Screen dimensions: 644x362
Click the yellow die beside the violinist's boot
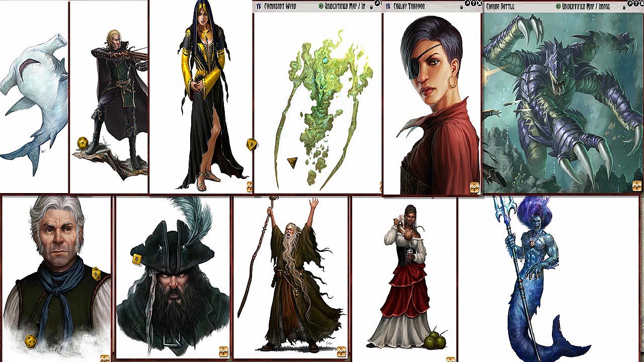pos(83,143)
